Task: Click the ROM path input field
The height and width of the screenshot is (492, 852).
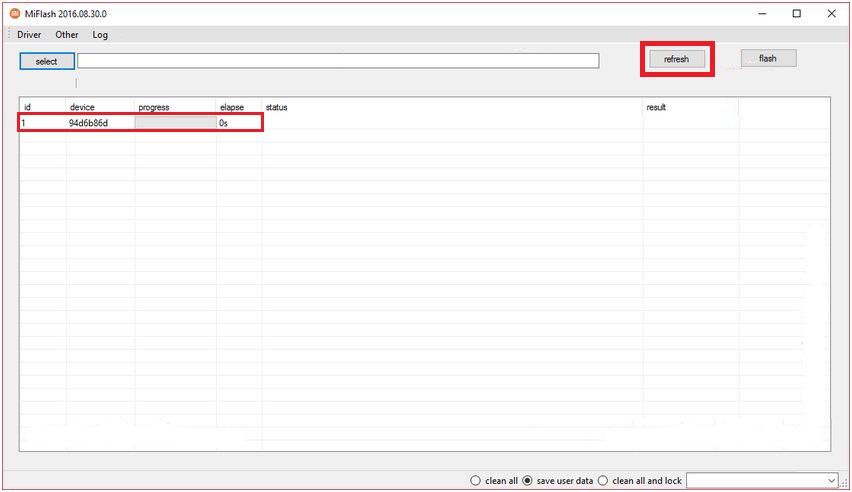Action: (x=338, y=60)
